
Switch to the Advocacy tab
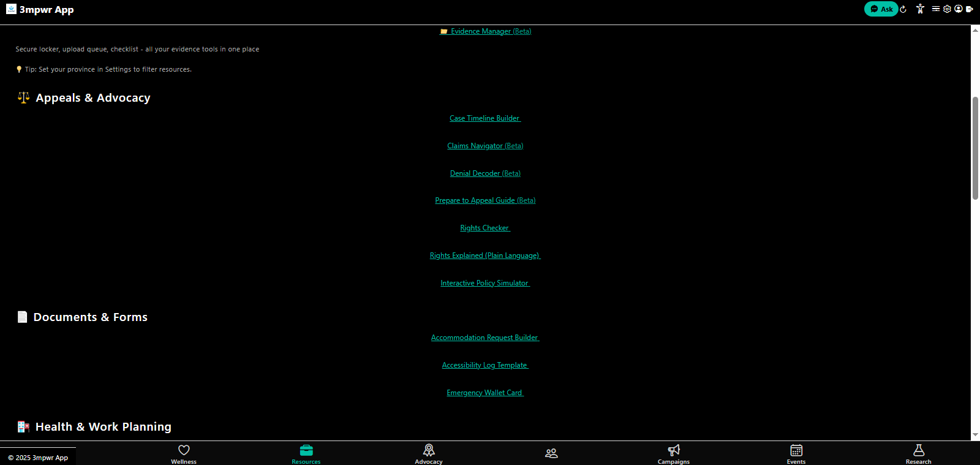click(429, 454)
